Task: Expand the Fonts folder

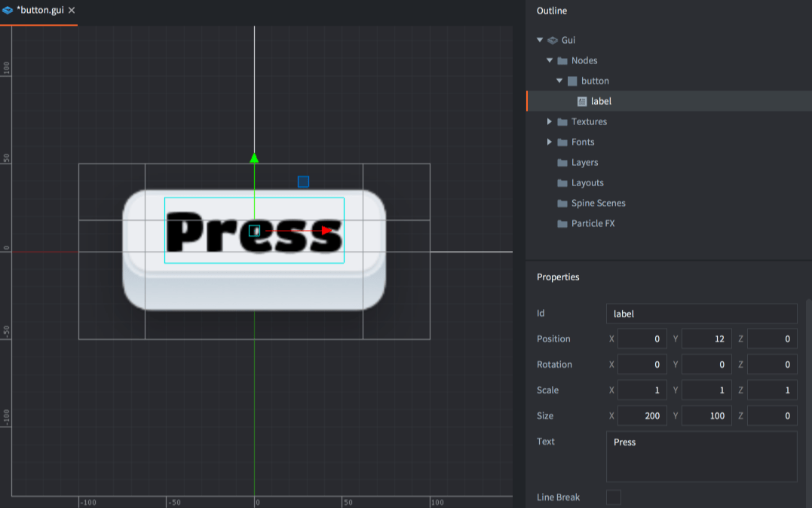Action: pyautogui.click(x=550, y=142)
